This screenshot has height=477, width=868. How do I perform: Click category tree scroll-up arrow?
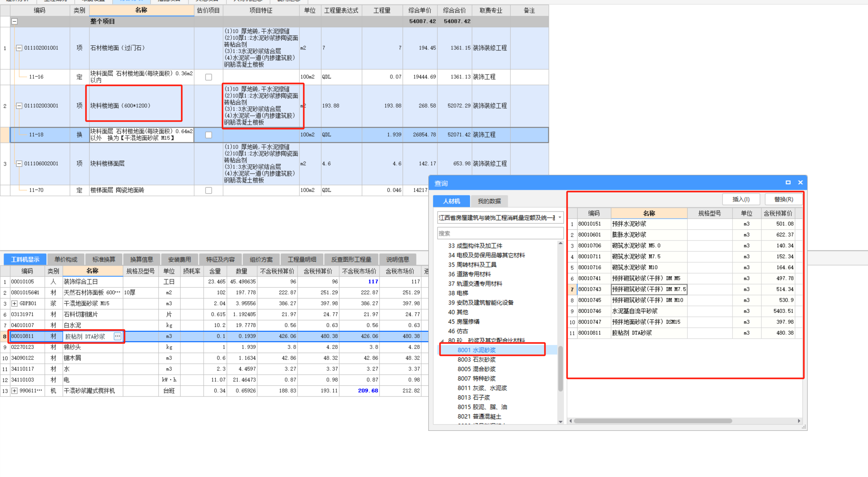point(560,243)
